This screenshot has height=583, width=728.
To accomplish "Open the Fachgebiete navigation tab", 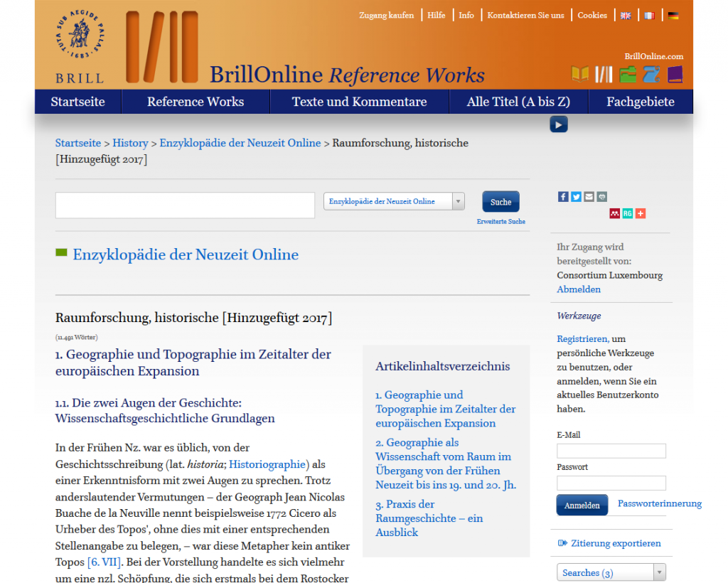I will pos(641,102).
